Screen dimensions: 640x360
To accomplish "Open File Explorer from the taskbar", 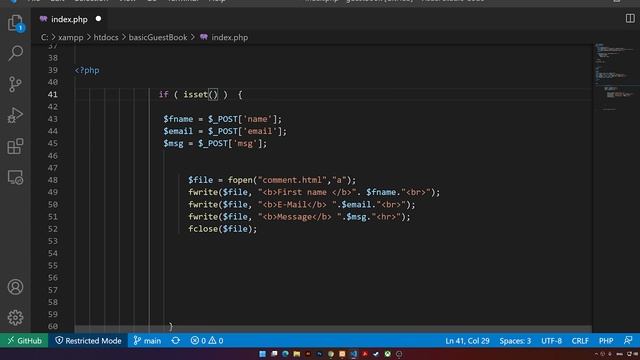I will [297, 354].
